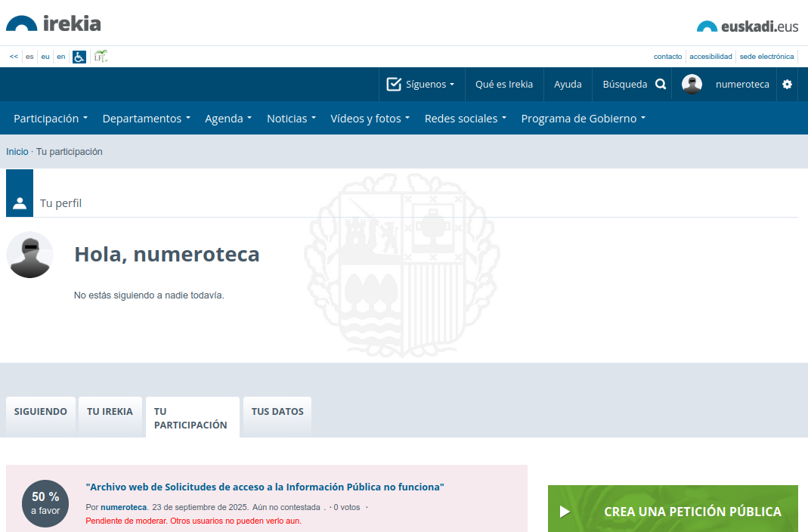Click the easy-reading LF icon
Viewport: 808px width, 532px height.
(x=100, y=57)
